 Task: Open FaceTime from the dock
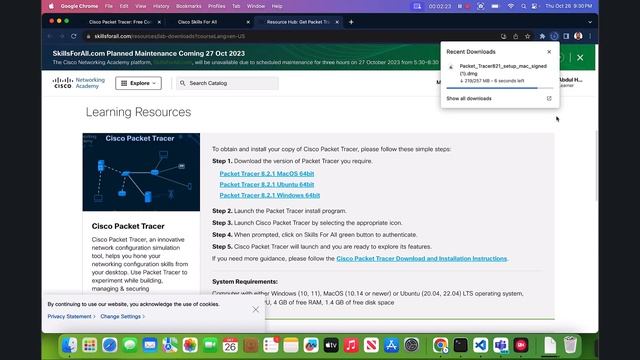(210, 345)
